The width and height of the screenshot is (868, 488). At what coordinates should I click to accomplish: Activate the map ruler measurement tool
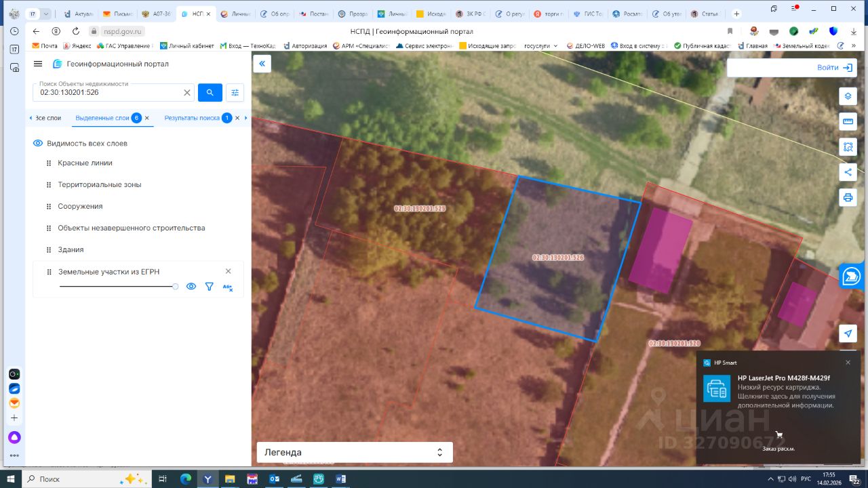click(x=848, y=121)
